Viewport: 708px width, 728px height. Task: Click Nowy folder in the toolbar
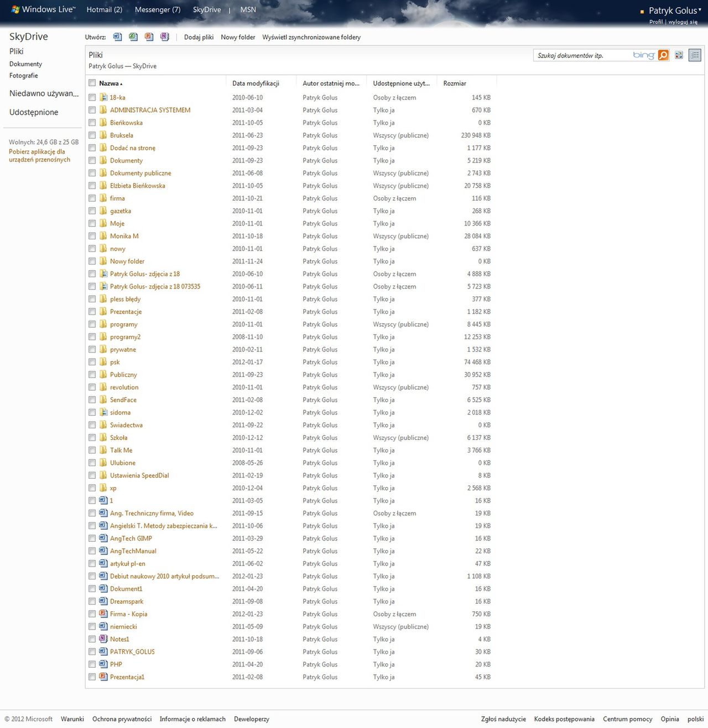point(238,37)
